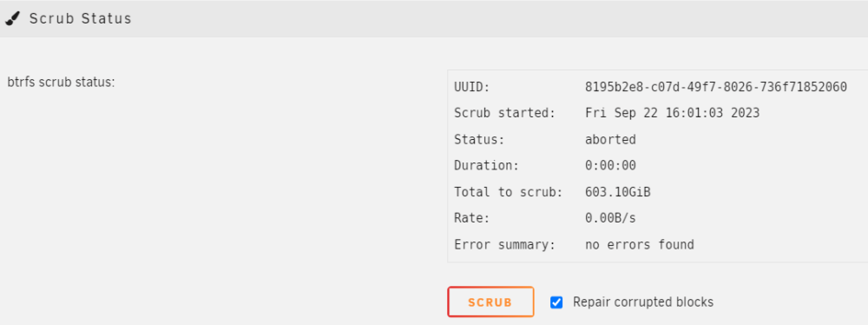Select the 'btrfs scrub status:' label
The height and width of the screenshot is (325, 868).
click(x=61, y=83)
